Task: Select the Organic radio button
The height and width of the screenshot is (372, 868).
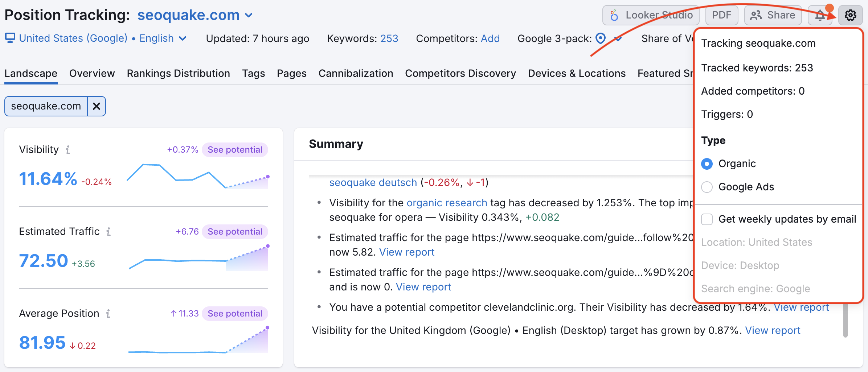Action: (x=707, y=164)
